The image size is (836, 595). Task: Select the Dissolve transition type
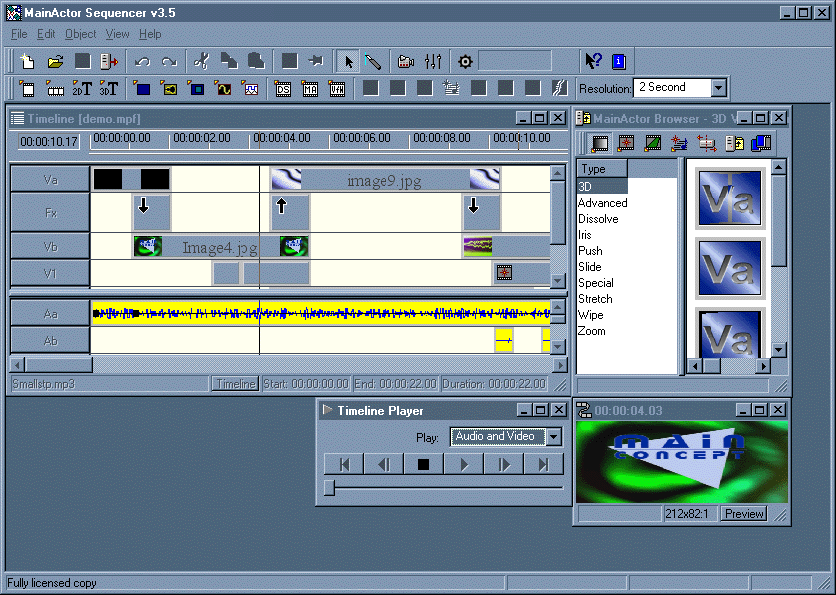598,219
